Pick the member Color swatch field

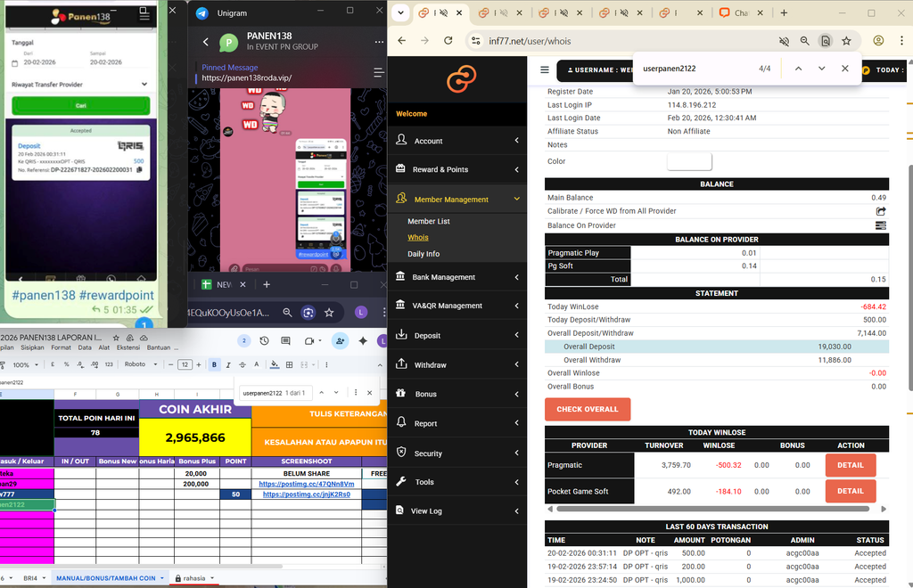tap(689, 161)
